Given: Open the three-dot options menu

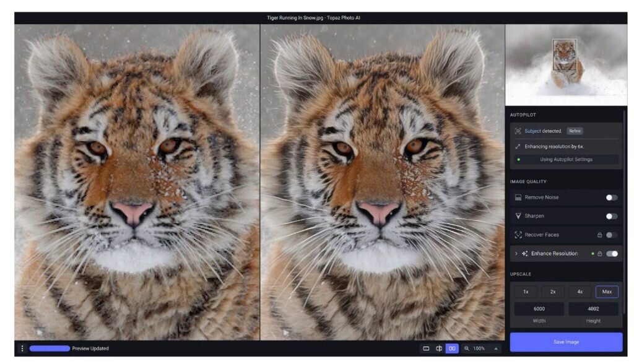Looking at the screenshot, I should click(22, 349).
